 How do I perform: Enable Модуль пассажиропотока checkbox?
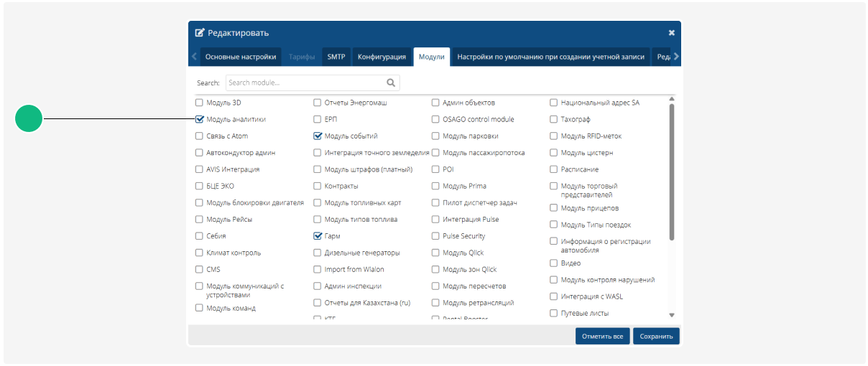[x=435, y=153]
